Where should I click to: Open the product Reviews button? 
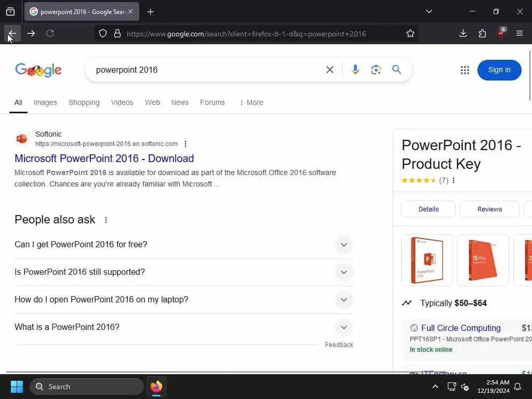coord(489,209)
